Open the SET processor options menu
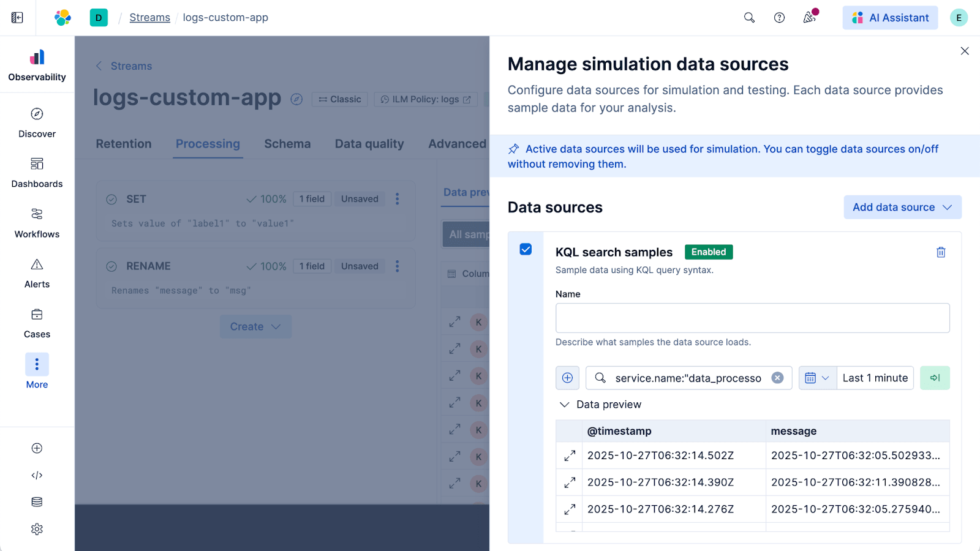Image resolution: width=980 pixels, height=551 pixels. point(397,198)
